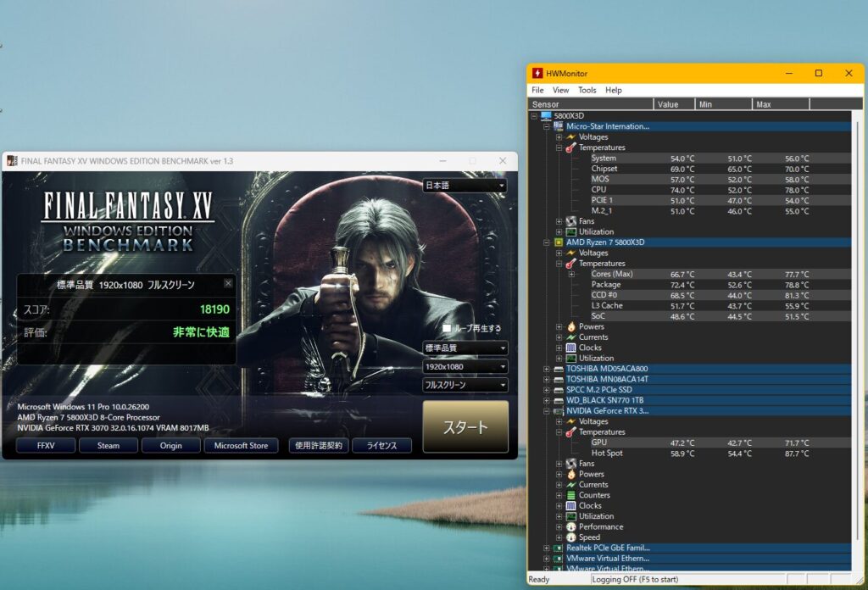868x590 pixels.
Task: Click the Max column header
Action: pyautogui.click(x=781, y=104)
